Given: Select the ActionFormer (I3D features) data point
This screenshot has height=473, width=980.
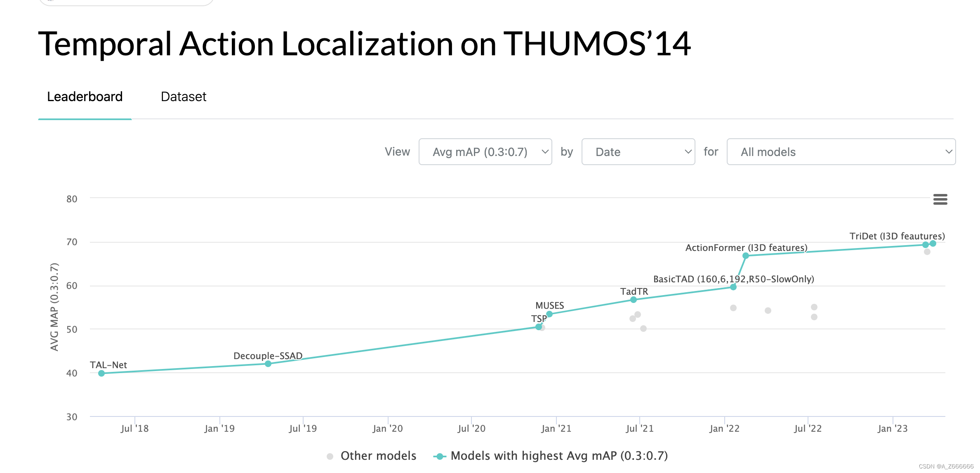Looking at the screenshot, I should pyautogui.click(x=746, y=256).
